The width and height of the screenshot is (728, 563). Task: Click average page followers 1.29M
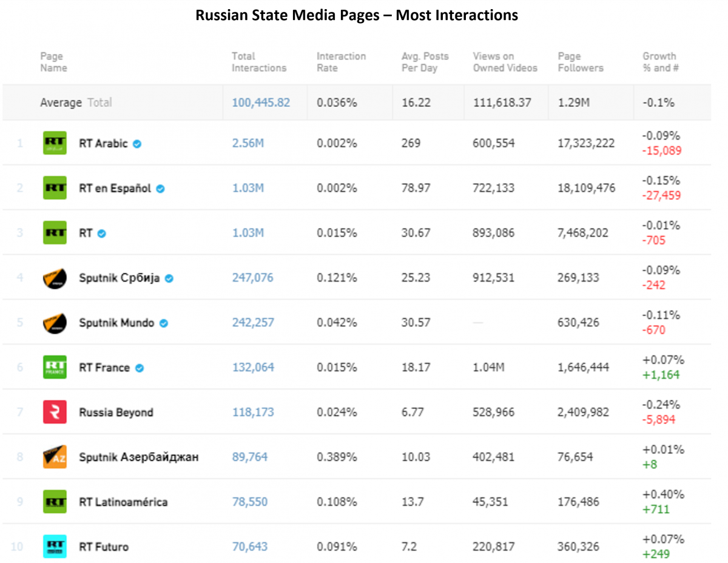tap(573, 103)
